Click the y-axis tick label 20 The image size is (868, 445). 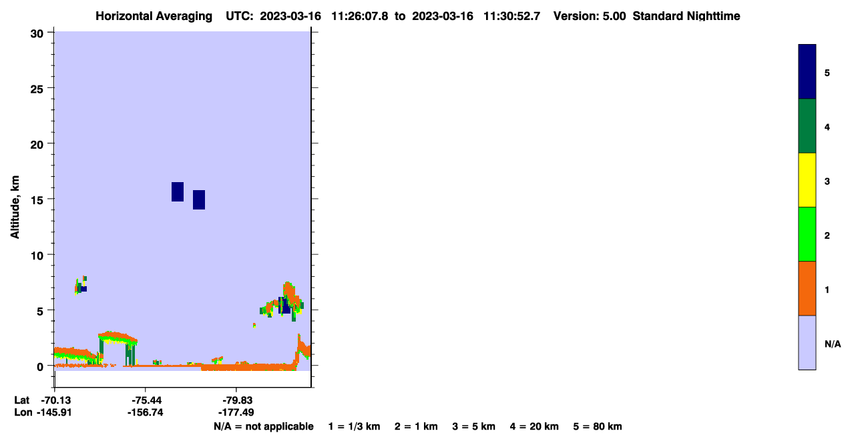tap(39, 143)
